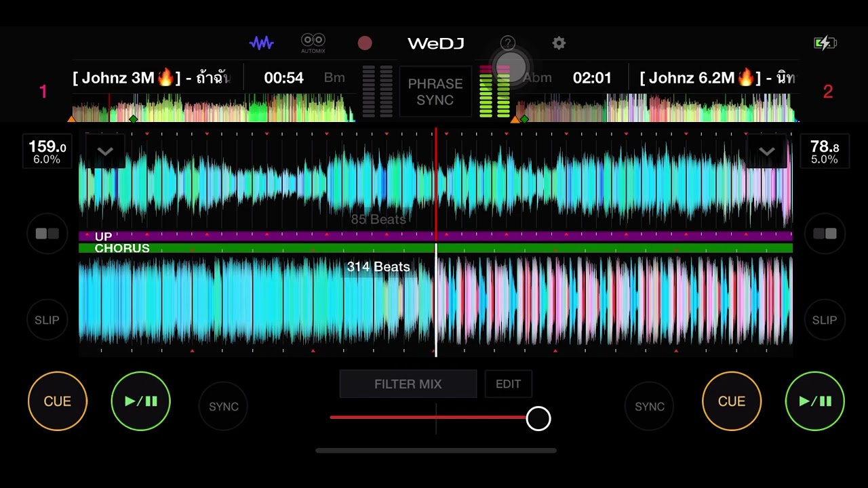This screenshot has height=488, width=868.
Task: Tap deck 2 time display 02:01
Action: 592,78
